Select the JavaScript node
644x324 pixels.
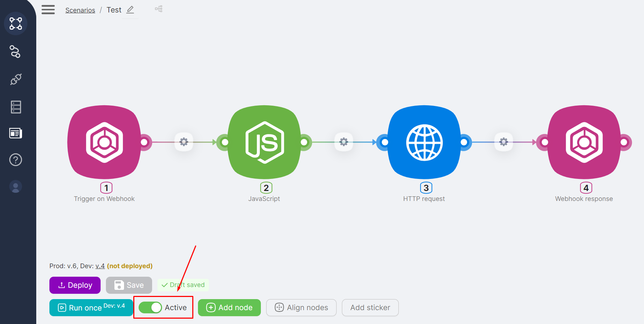tap(264, 142)
